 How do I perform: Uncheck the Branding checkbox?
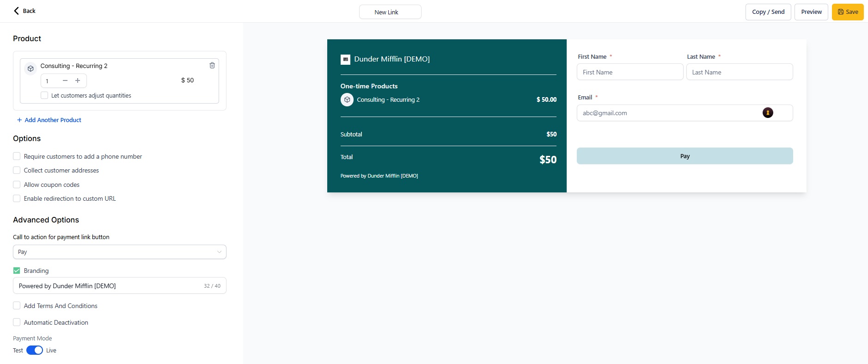17,271
